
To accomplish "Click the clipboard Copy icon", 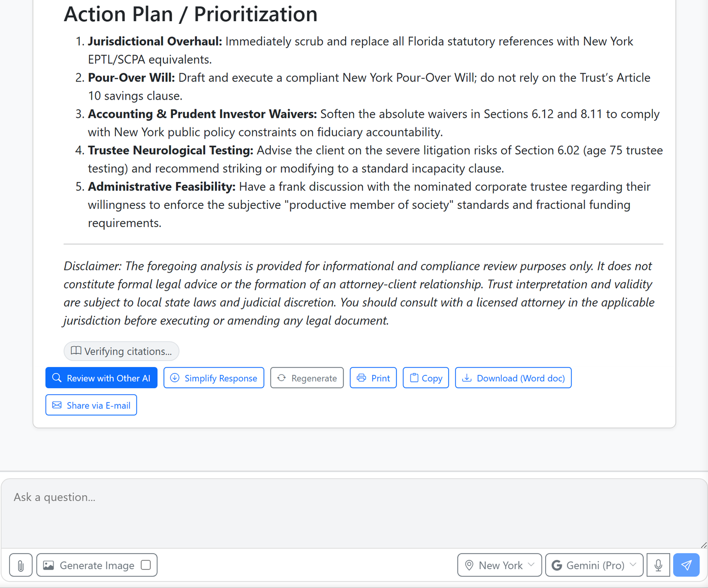I will (414, 378).
